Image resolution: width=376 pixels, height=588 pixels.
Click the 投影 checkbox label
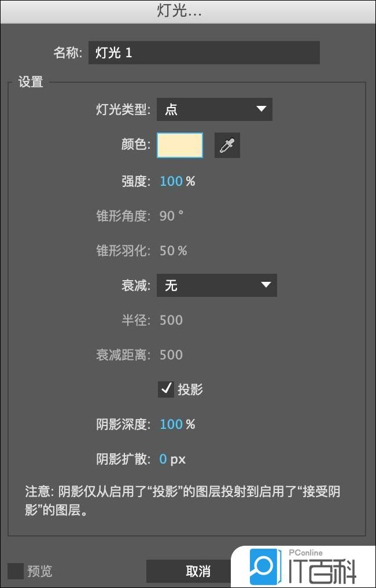point(190,389)
